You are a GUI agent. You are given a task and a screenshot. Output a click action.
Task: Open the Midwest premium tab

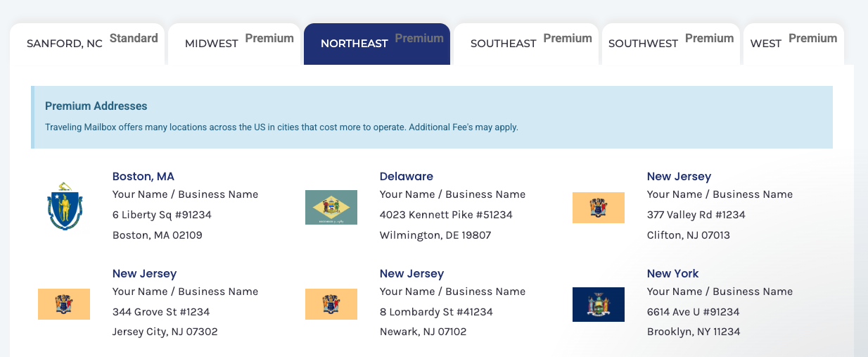coord(235,44)
